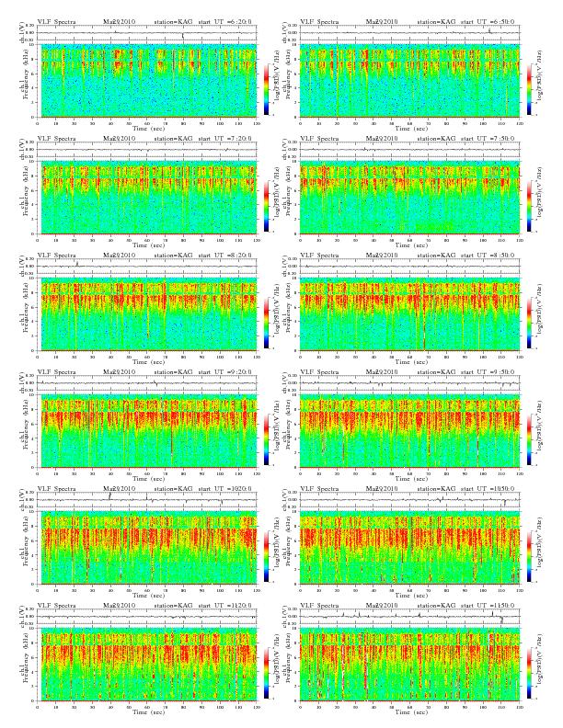The height and width of the screenshot is (728, 563).
Task: Select the spectrogram starting at UT 6:50:0
Action: pos(409,81)
